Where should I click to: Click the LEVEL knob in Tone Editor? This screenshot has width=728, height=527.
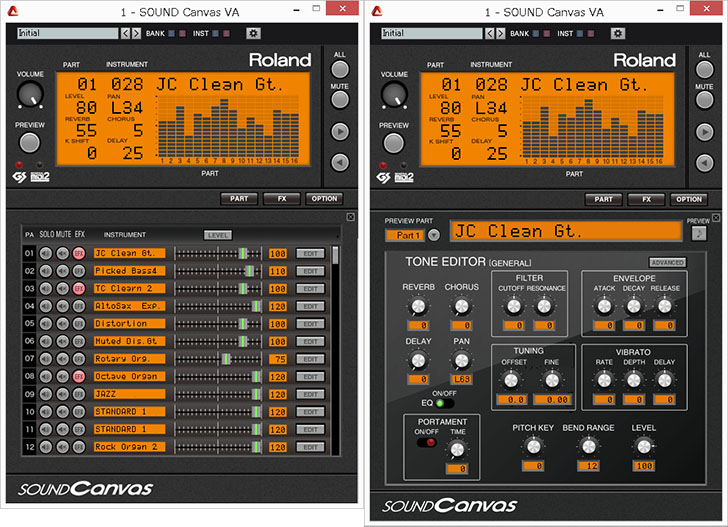pyautogui.click(x=644, y=447)
